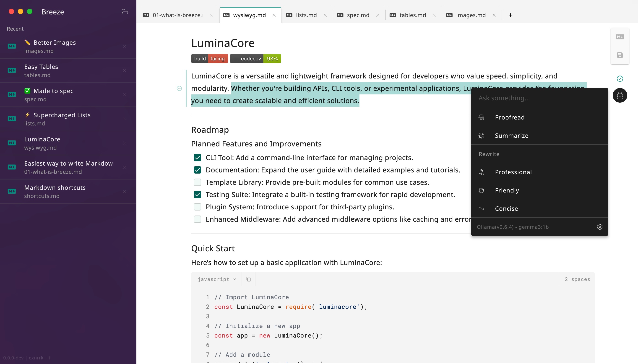
Task: Uncheck the CLI Tool roadmap checkbox
Action: 198,158
